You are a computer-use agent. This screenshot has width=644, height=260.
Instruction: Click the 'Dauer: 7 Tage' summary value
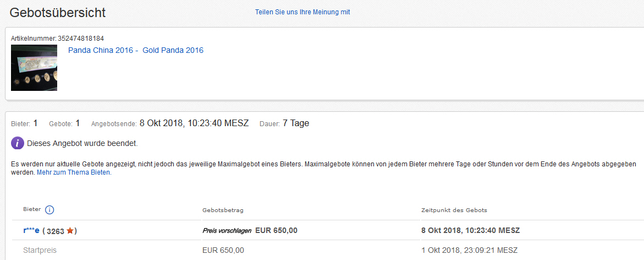(295, 123)
